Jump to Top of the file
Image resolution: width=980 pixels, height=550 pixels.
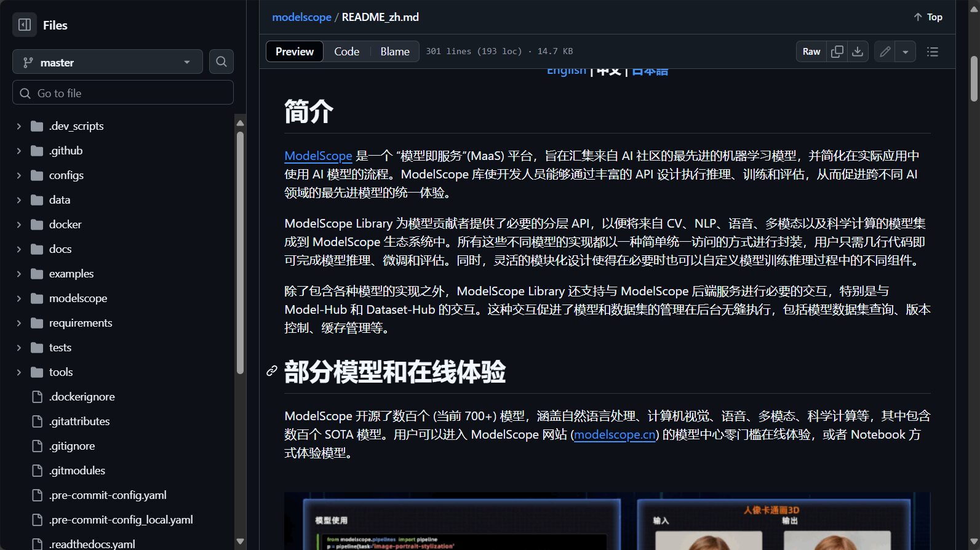[x=928, y=17]
